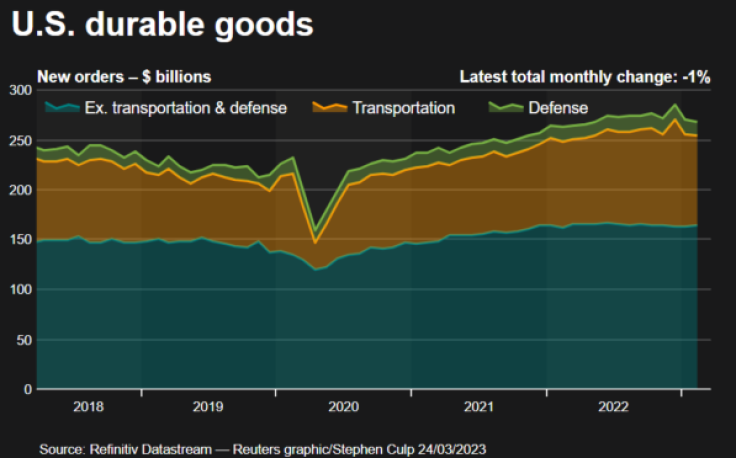736x458 pixels.
Task: Click the green Defense legend swatch
Action: click(x=506, y=107)
